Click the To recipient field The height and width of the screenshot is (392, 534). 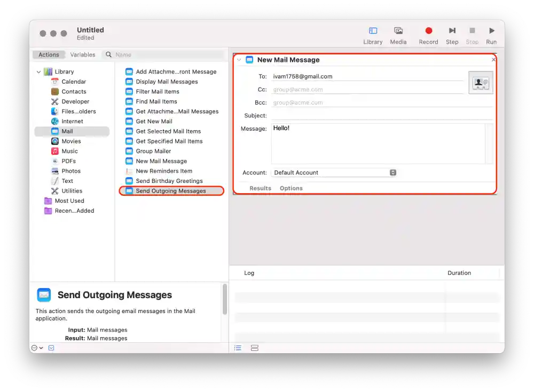(368, 77)
